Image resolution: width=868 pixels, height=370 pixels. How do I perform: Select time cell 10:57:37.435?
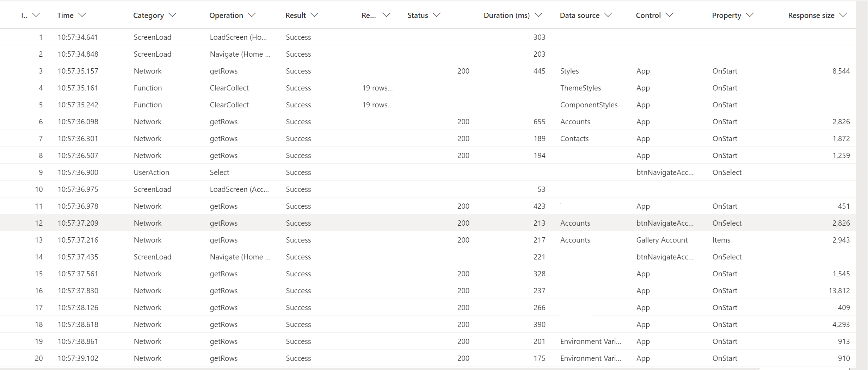click(x=78, y=257)
